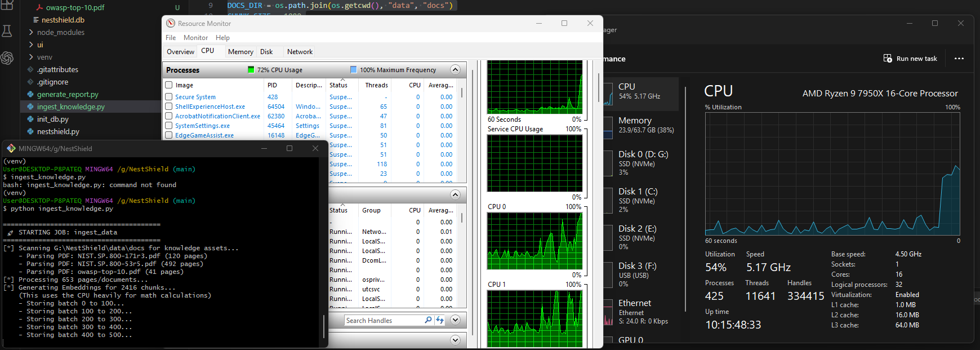Click the magnifier icon in Search Handles

pyautogui.click(x=428, y=320)
